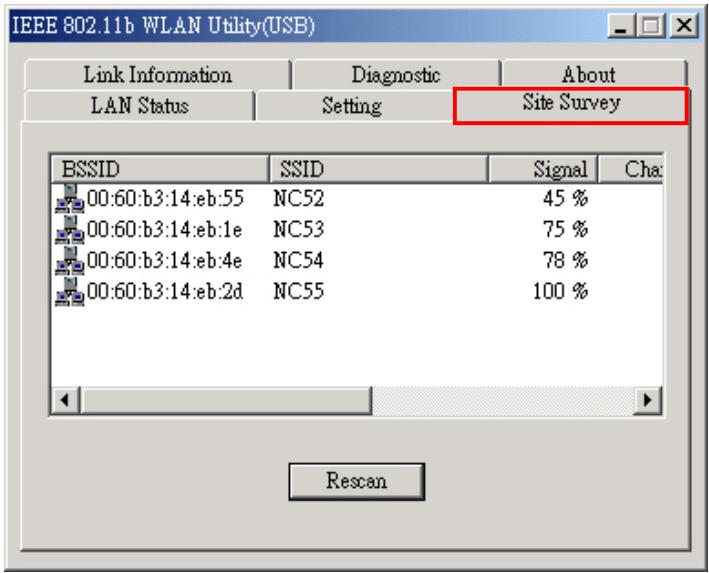Click the SSID NC52
This screenshot has height=573, width=709.
[x=299, y=199]
